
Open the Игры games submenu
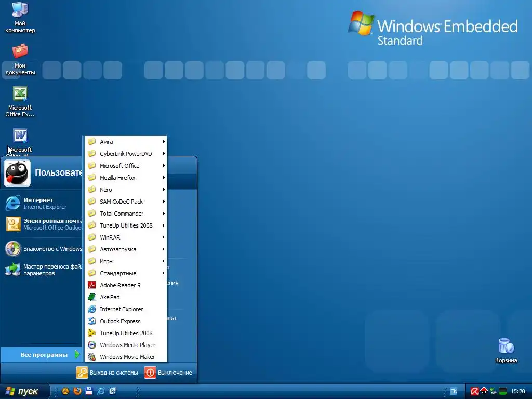126,261
